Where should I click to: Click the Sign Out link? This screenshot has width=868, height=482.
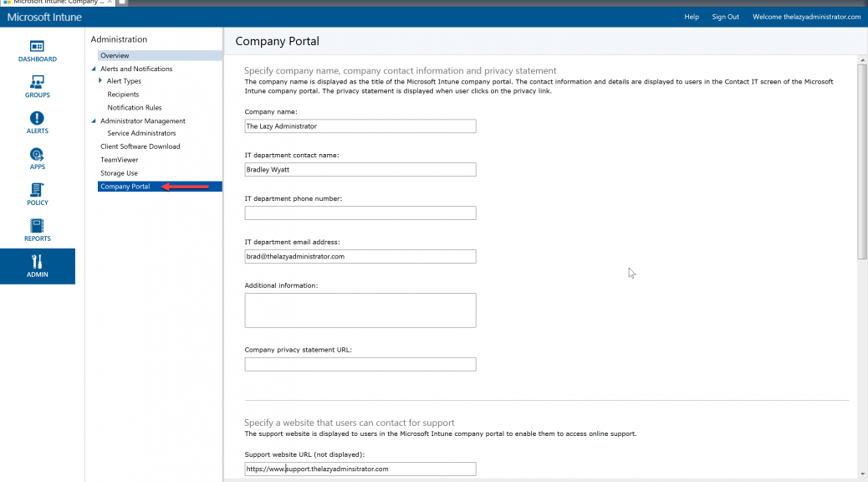click(725, 18)
